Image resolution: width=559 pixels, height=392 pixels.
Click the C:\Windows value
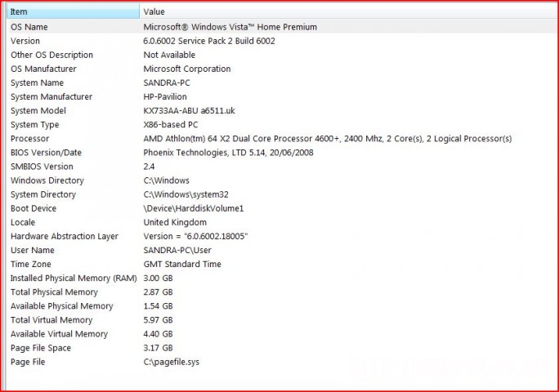[166, 180]
